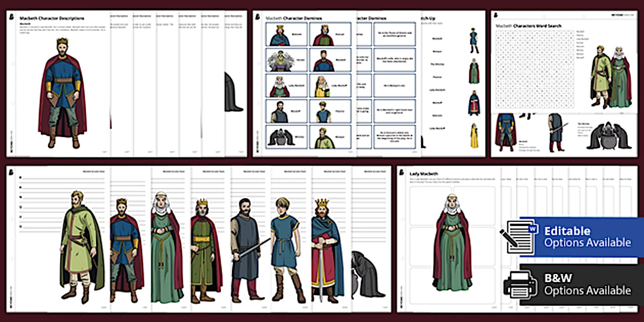This screenshot has height=322, width=644.
Task: Select the Fleance domino card
Action: [x=329, y=111]
